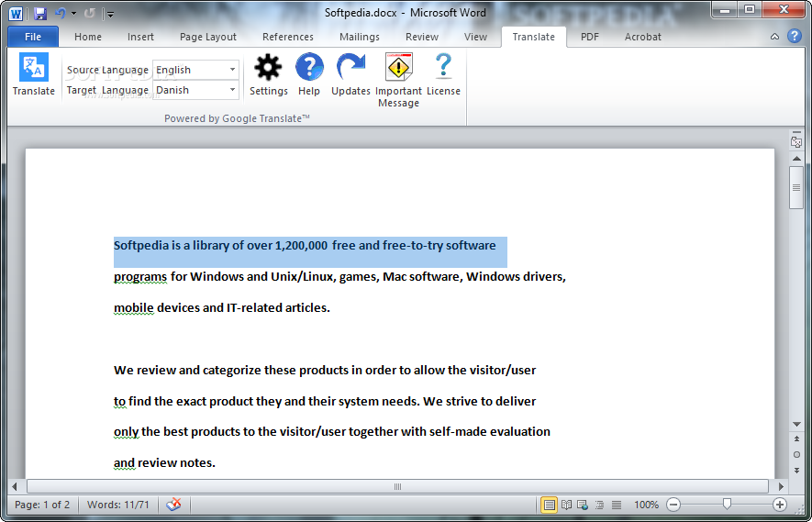The image size is (812, 522).
Task: Click the 100% zoom level button
Action: 646,505
